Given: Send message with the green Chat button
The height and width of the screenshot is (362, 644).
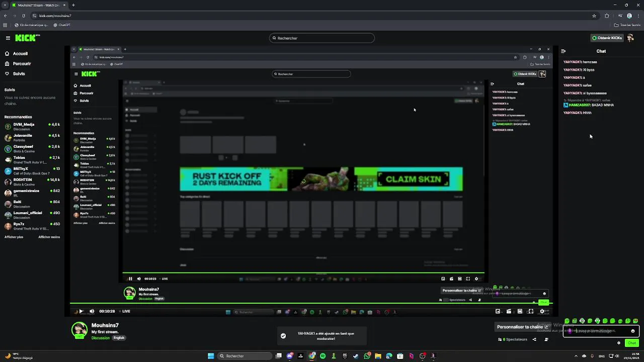Looking at the screenshot, I should [632, 343].
